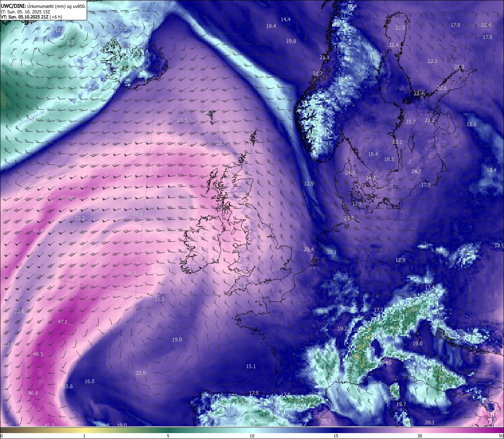The width and height of the screenshot is (504, 439).
Task: Click the 19.8 value on the map
Action: tap(291, 41)
